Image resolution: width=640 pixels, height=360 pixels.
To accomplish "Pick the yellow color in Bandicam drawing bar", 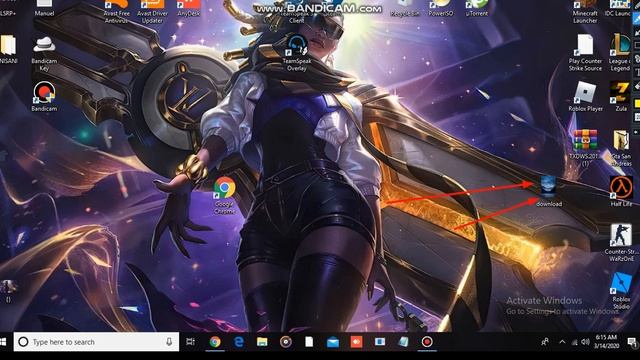I will [x=637, y=104].
